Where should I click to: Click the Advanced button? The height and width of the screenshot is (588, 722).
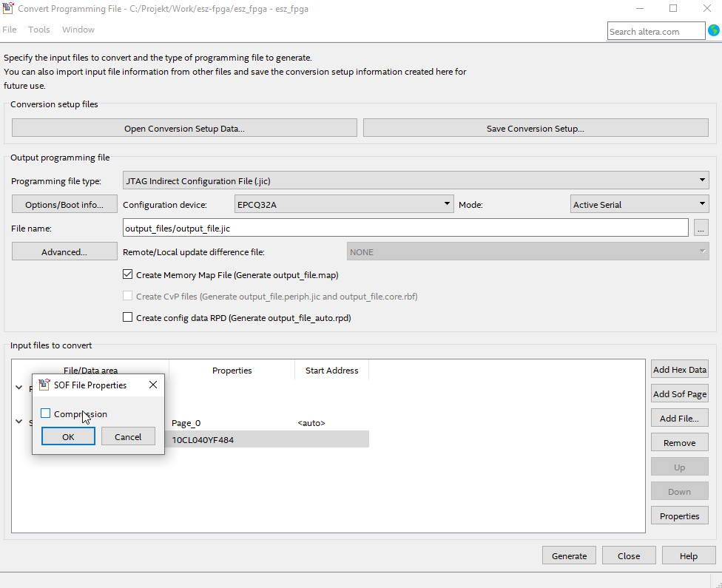(64, 252)
